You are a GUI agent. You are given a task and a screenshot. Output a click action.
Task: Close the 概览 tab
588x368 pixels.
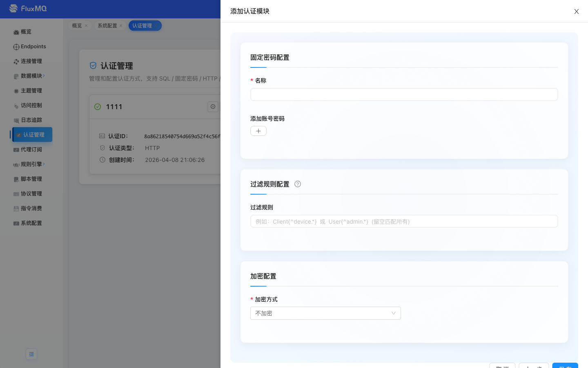pyautogui.click(x=86, y=26)
